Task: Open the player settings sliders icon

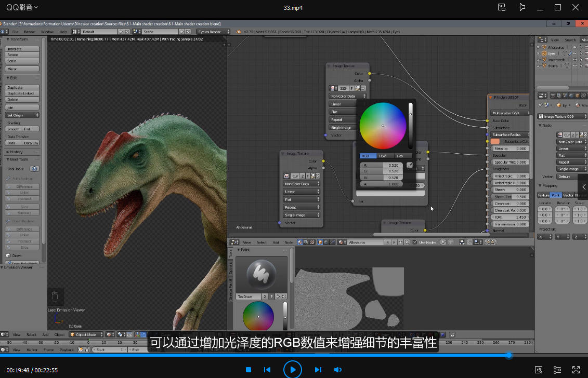Action: pos(557,370)
